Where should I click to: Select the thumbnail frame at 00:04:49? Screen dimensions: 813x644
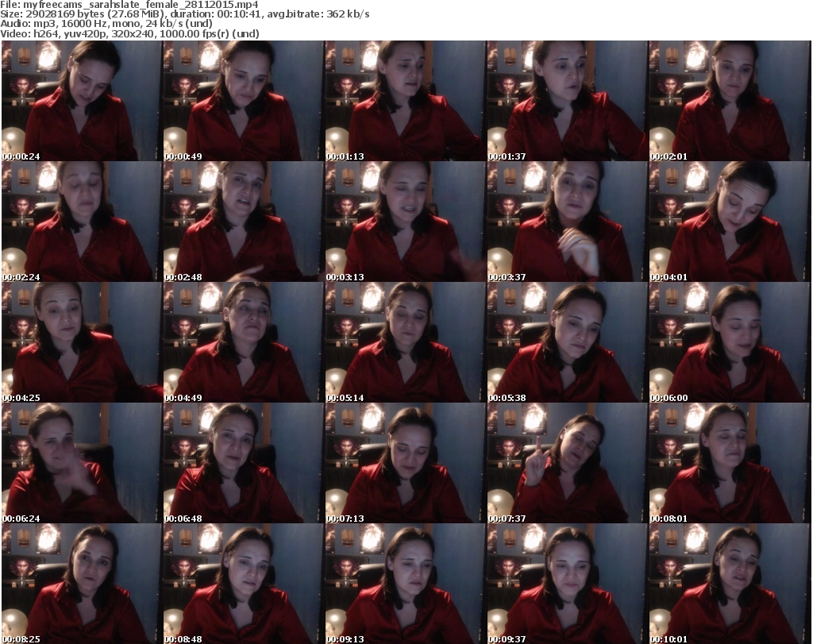coord(244,343)
